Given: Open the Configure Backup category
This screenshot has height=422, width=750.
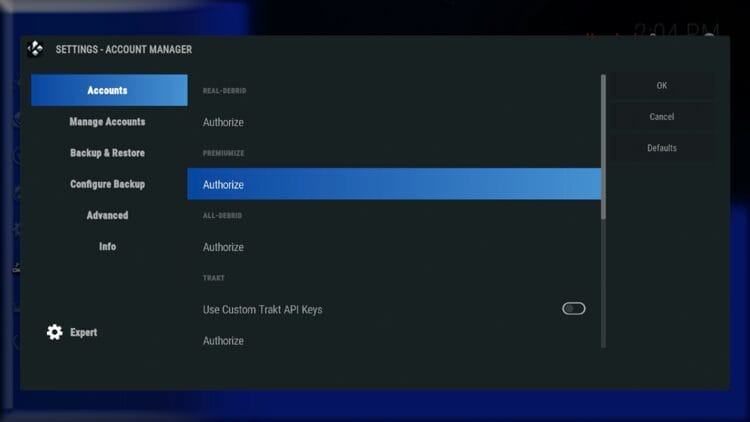Looking at the screenshot, I should 107,184.
